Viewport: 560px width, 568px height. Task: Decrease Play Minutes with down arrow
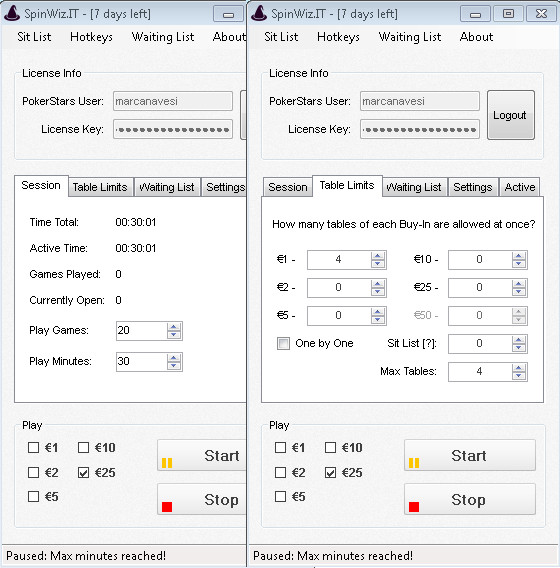[174, 366]
